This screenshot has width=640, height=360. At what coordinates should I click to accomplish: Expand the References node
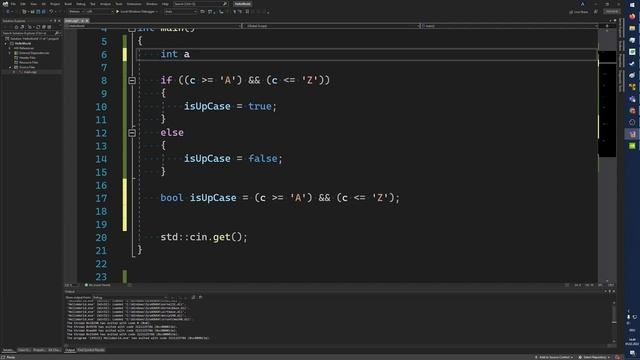coord(9,48)
